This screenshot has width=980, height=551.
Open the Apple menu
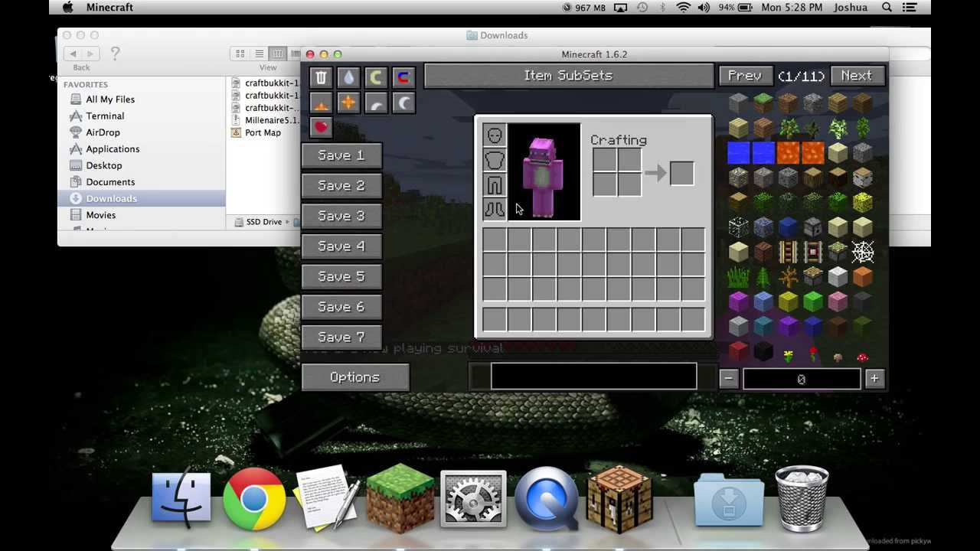(x=67, y=8)
